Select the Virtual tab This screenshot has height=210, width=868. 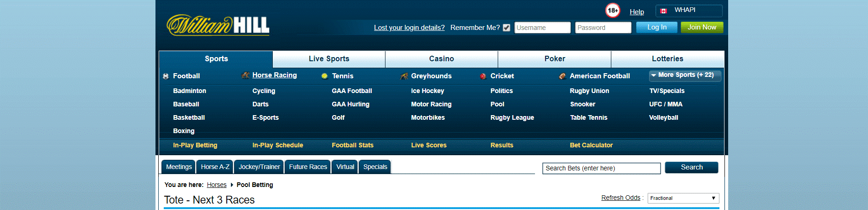345,167
